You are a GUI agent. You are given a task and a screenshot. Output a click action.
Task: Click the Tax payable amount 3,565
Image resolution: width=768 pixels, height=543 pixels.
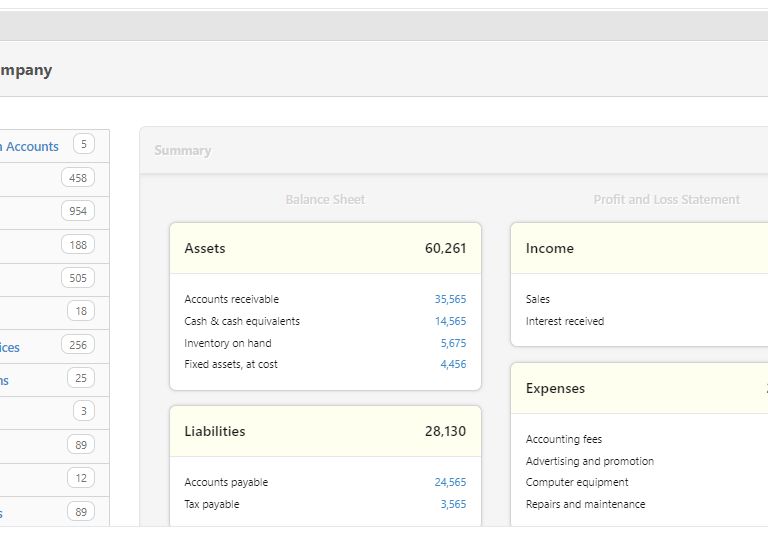tap(453, 504)
